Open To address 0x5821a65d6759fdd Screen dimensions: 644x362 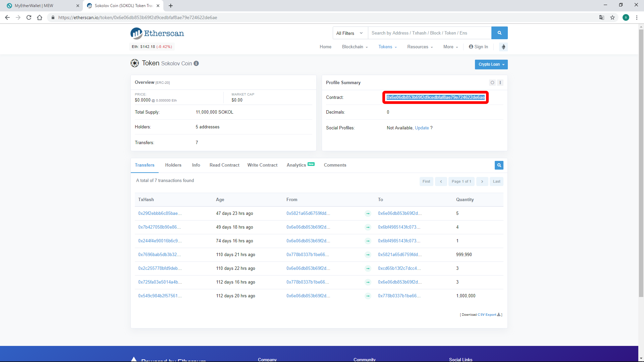400,255
